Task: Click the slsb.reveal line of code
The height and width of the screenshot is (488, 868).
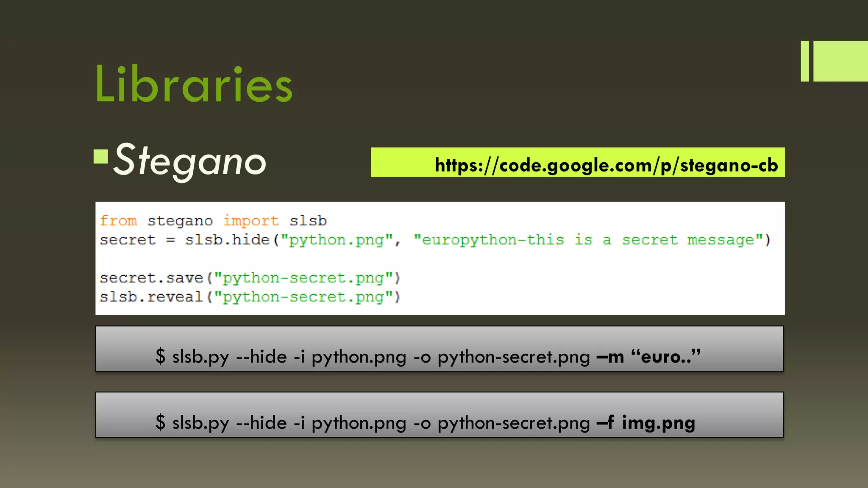Action: point(250,297)
